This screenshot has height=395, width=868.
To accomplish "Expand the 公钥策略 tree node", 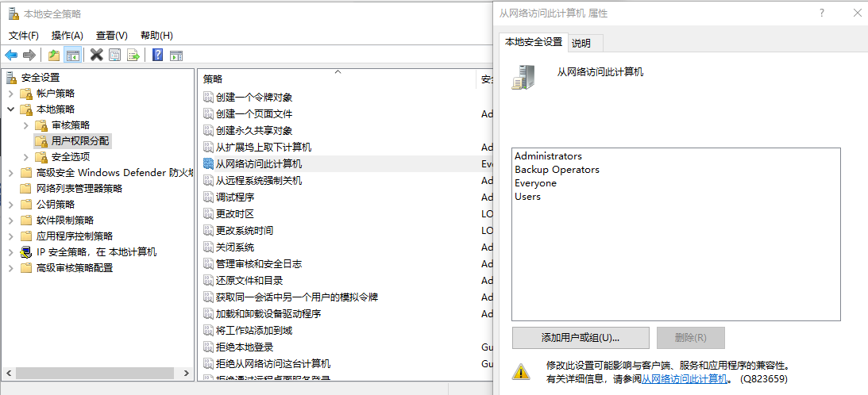I will [x=11, y=205].
